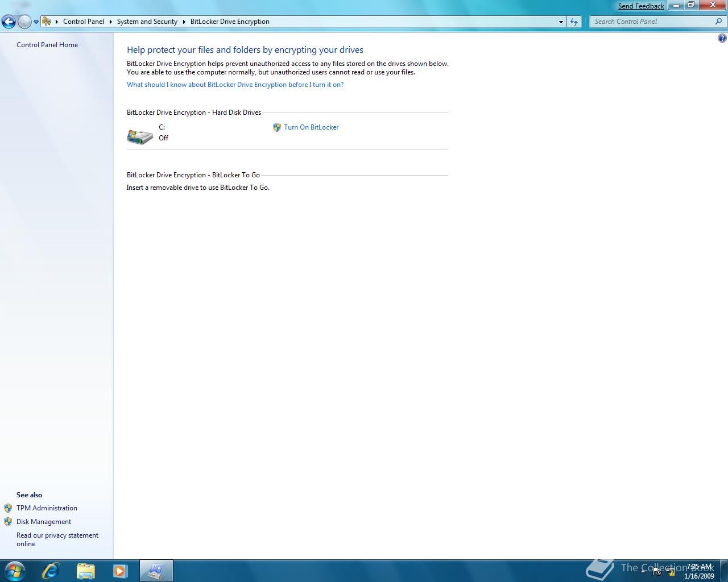Open the Help question mark icon
Viewport: 728px width, 582px height.
(722, 39)
